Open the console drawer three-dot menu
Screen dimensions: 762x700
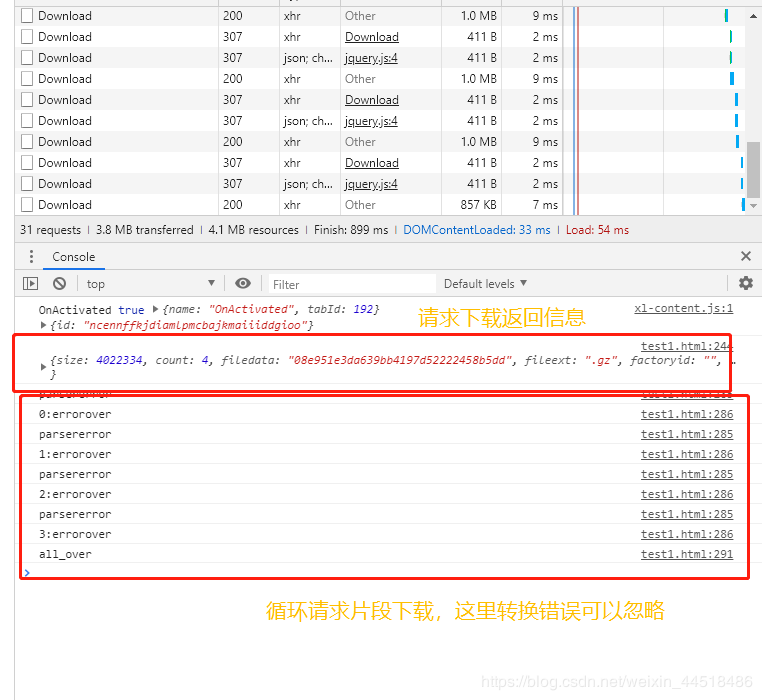click(31, 257)
